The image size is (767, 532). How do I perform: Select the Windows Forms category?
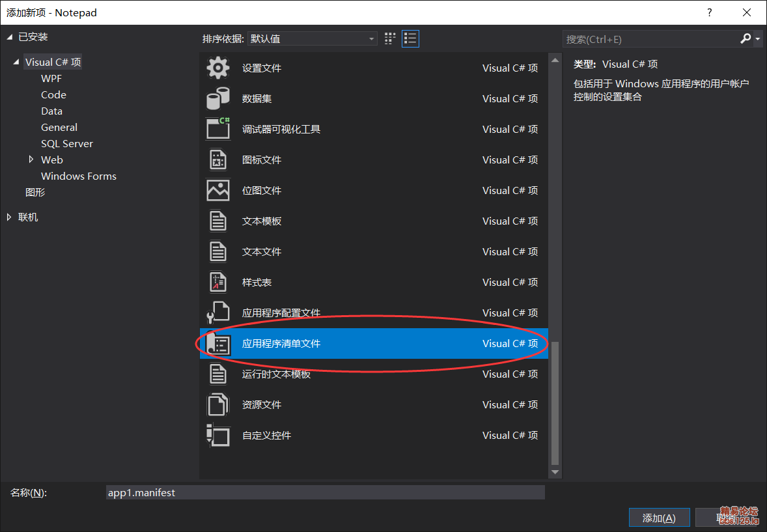tap(79, 176)
